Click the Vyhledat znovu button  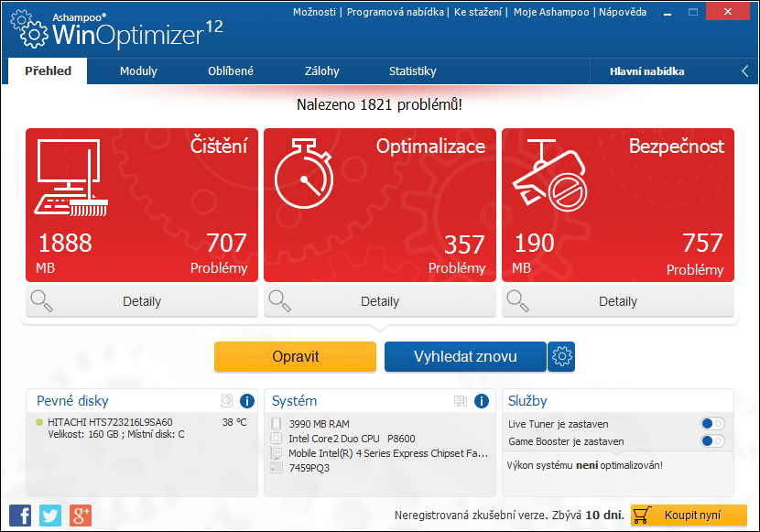(x=465, y=356)
